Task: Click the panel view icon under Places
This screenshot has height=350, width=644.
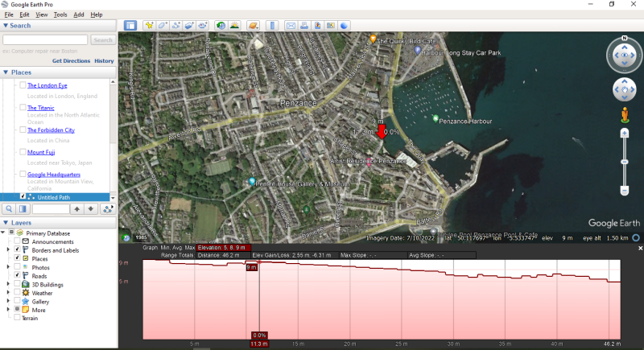Action: point(23,209)
